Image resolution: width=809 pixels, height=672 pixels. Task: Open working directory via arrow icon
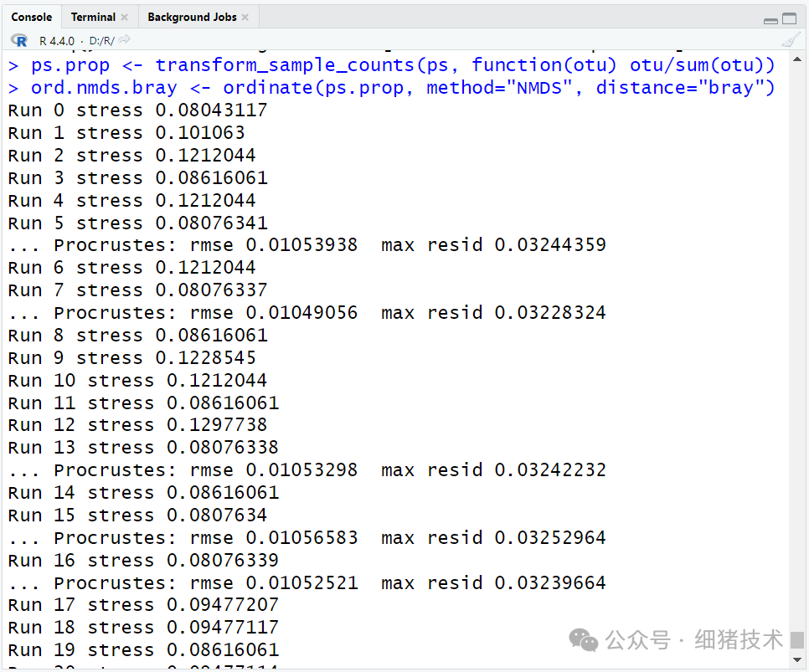click(x=125, y=40)
